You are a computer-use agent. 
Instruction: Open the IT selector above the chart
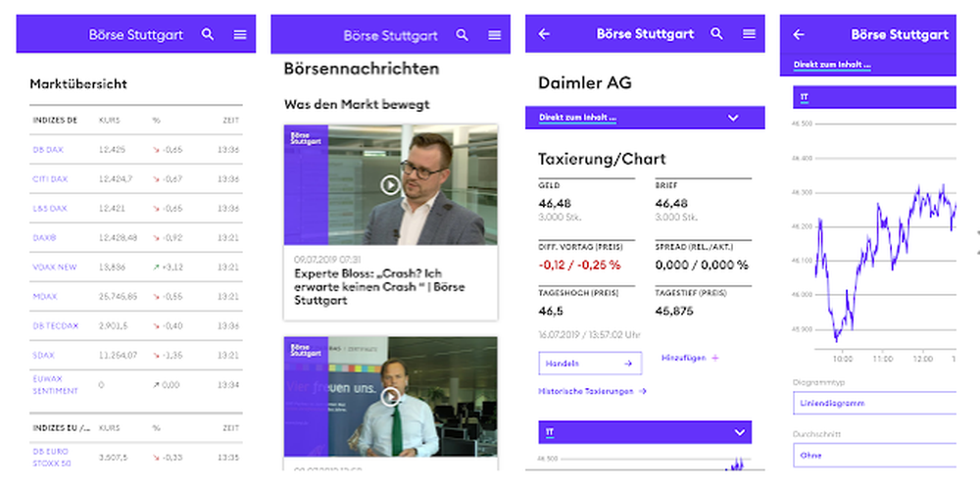click(x=874, y=97)
